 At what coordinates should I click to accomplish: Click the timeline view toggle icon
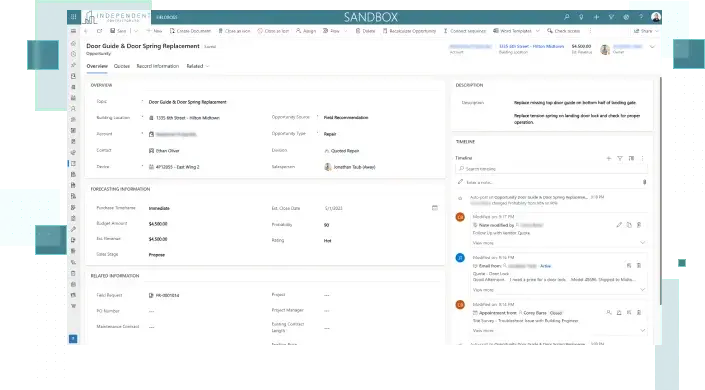coord(631,158)
